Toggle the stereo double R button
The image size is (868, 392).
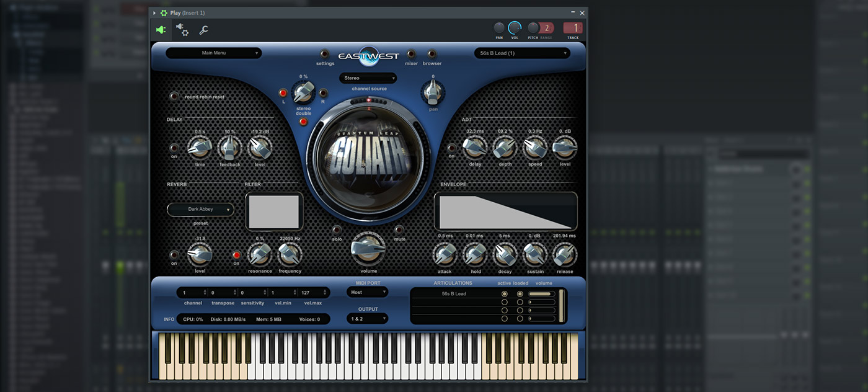point(322,93)
